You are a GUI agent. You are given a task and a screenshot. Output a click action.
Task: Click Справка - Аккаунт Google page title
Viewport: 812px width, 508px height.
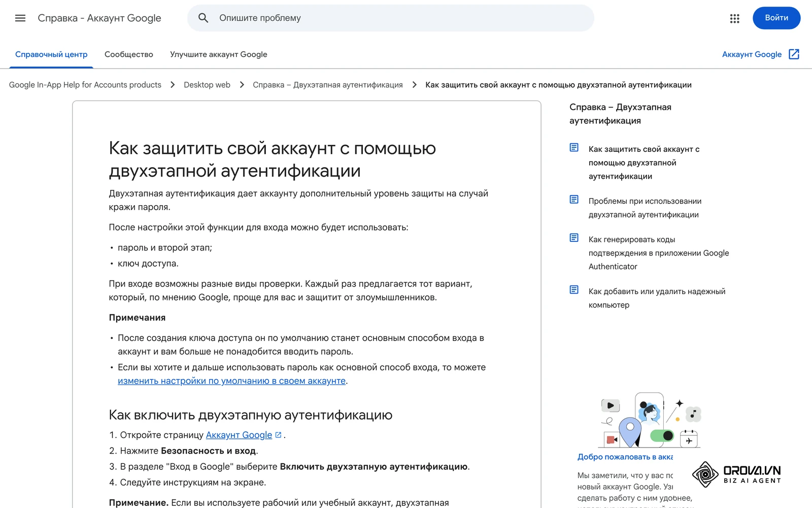click(99, 18)
